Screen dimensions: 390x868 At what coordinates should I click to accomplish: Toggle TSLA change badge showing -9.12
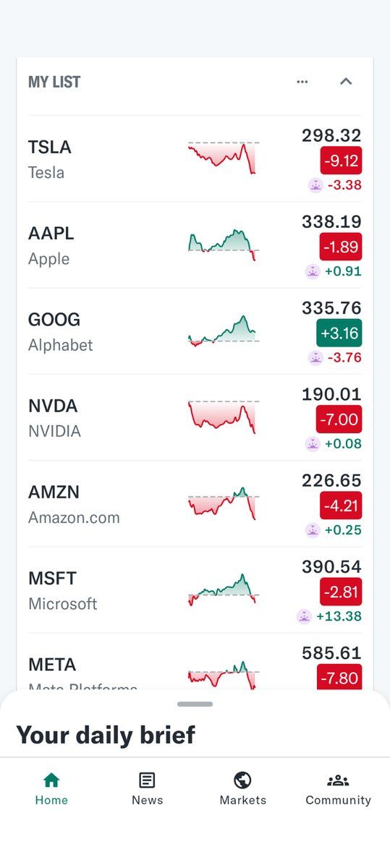pyautogui.click(x=342, y=161)
